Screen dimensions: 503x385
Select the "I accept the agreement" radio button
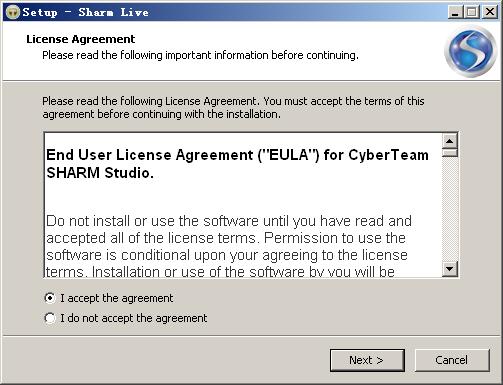(50, 298)
